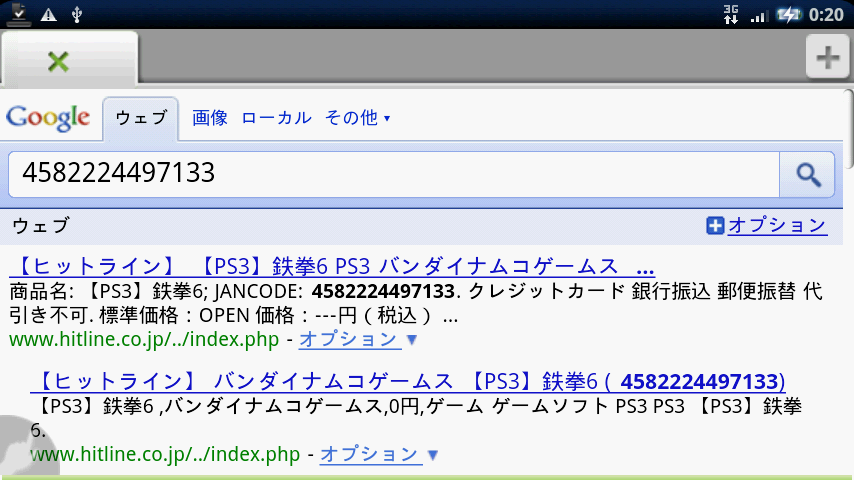Tap the battery charging icon
The width and height of the screenshot is (854, 480).
tap(788, 15)
